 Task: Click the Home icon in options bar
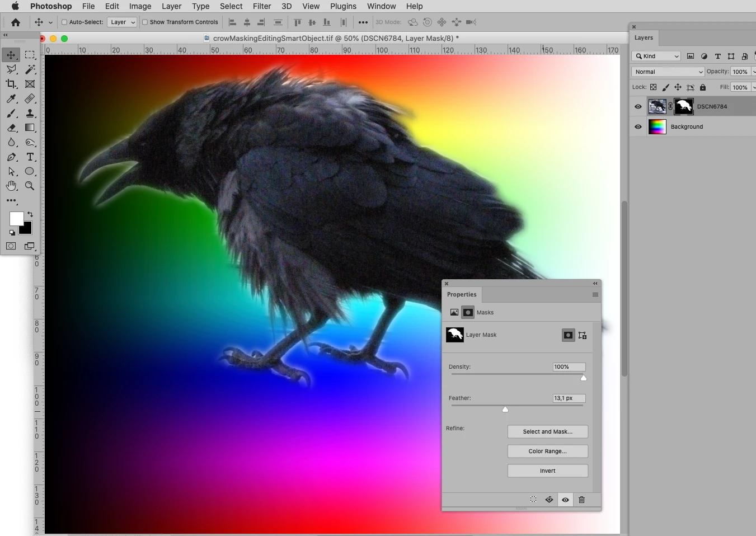16,22
